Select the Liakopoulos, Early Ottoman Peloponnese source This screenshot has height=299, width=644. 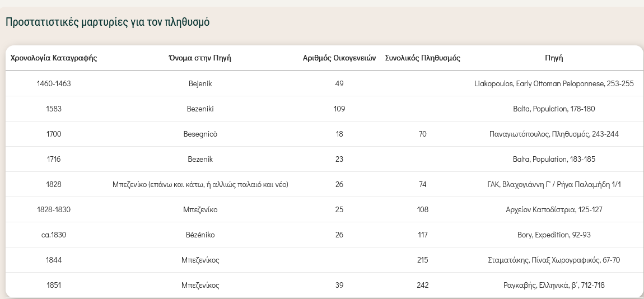click(x=554, y=84)
